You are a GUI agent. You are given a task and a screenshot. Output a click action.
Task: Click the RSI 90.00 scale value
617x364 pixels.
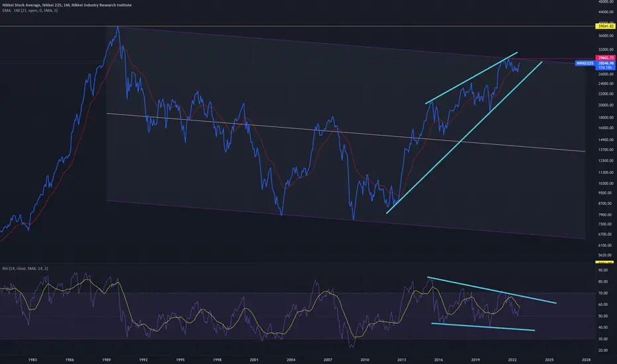(x=603, y=270)
